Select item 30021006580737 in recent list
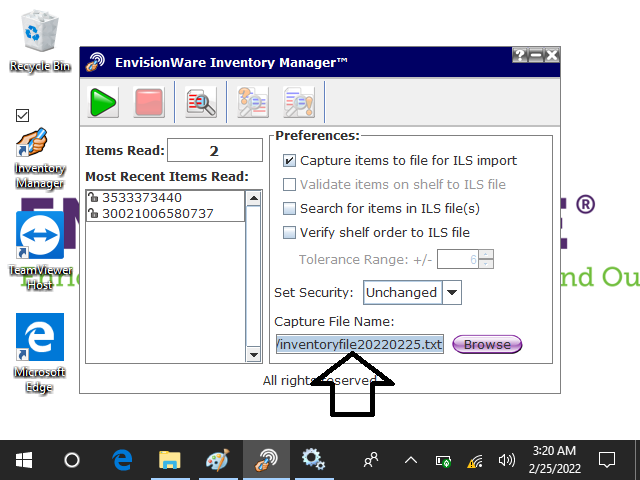The height and width of the screenshot is (480, 640). [x=165, y=213]
